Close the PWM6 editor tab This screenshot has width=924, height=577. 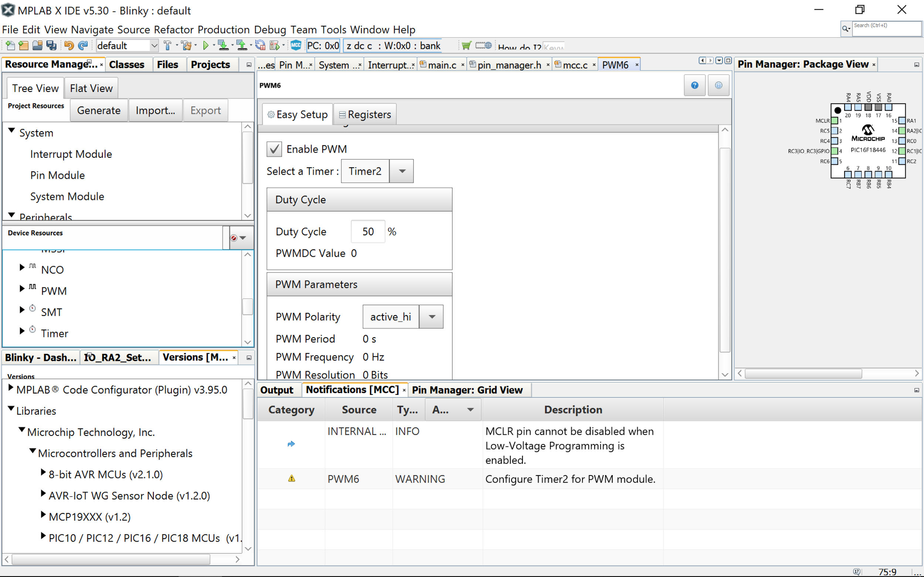[637, 65]
